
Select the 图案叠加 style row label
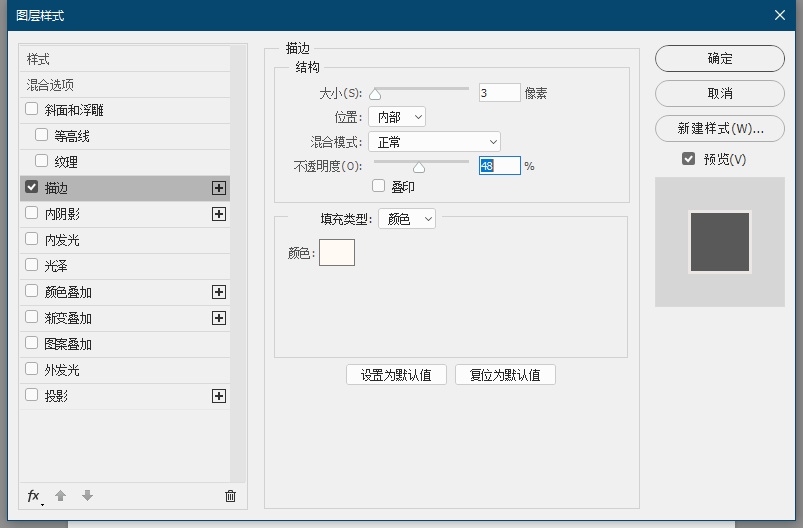click(68, 344)
